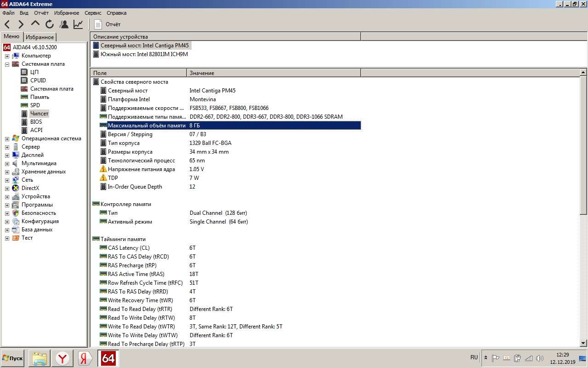This screenshot has width=588, height=368.
Task: Select the BIOS icon in tree
Action: [x=24, y=122]
